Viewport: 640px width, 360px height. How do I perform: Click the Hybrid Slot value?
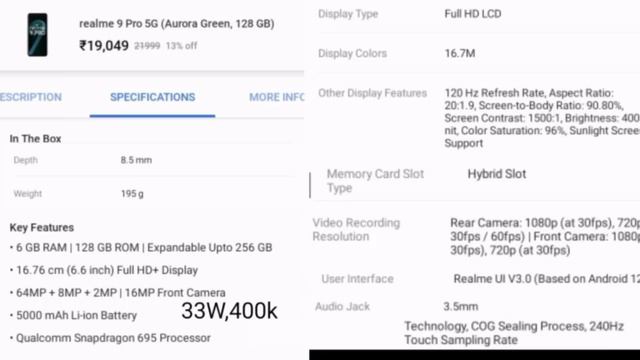coord(497,174)
